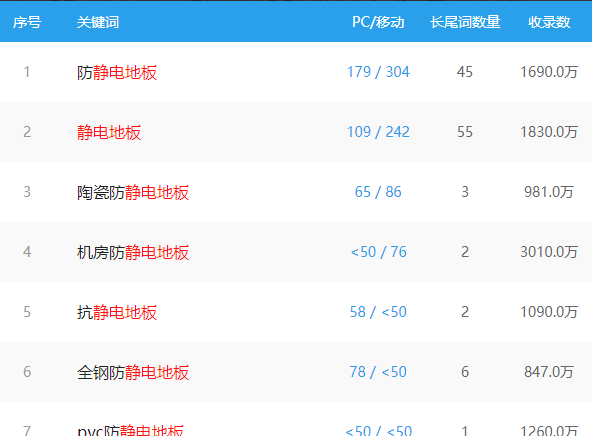Open the keyword 静电地板 in row 2
Image resolution: width=592 pixels, height=436 pixels.
tap(109, 132)
